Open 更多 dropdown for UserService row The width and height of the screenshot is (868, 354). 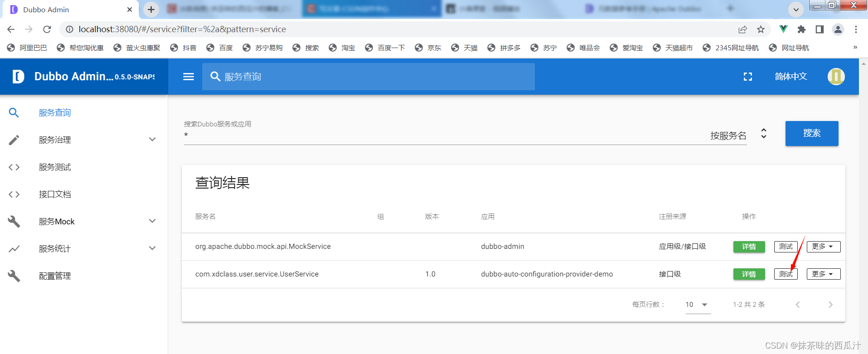823,274
